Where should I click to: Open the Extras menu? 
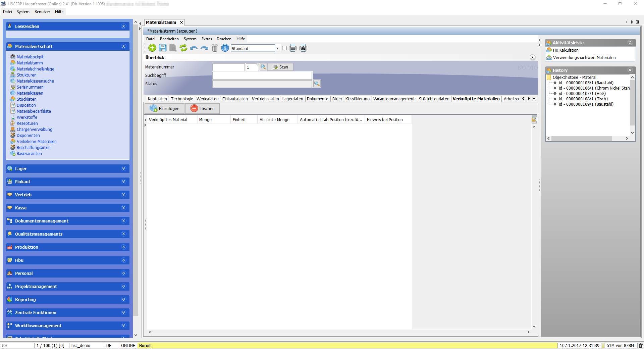coord(207,39)
